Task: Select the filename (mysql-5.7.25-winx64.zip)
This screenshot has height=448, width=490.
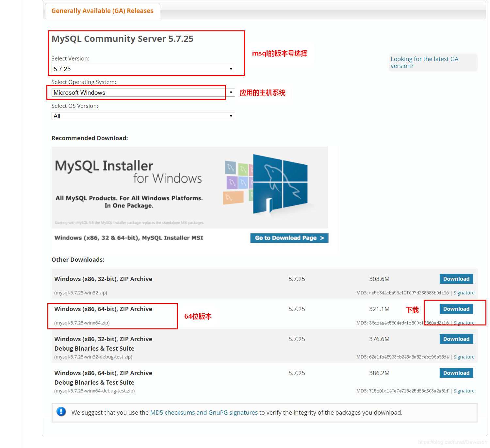Action: [82, 323]
